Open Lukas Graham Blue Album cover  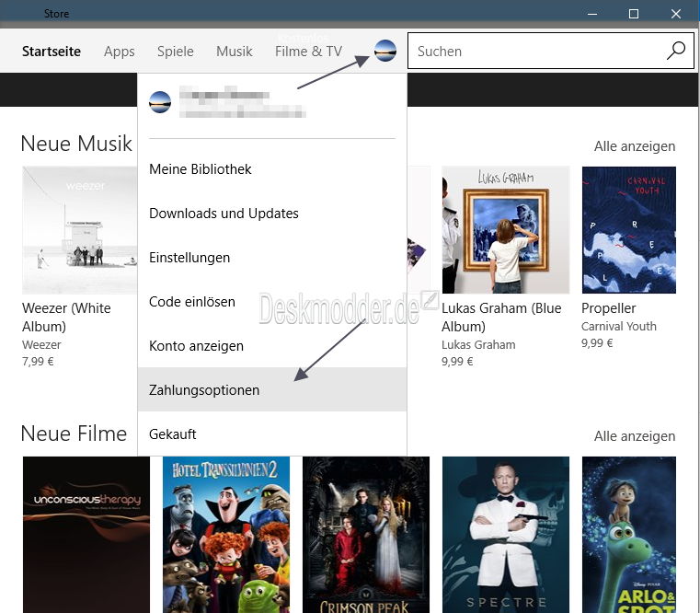click(506, 230)
